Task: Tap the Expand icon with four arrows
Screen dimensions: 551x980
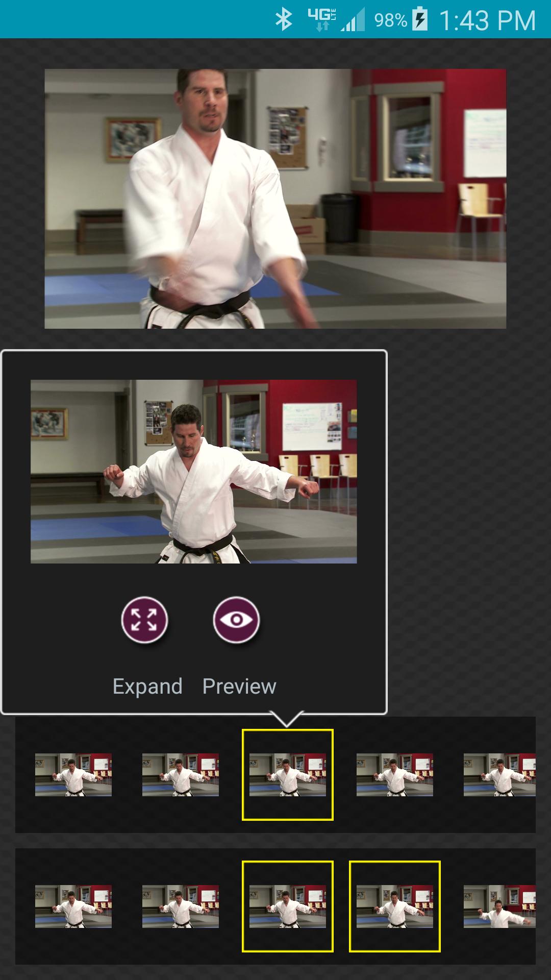Action: click(x=144, y=620)
